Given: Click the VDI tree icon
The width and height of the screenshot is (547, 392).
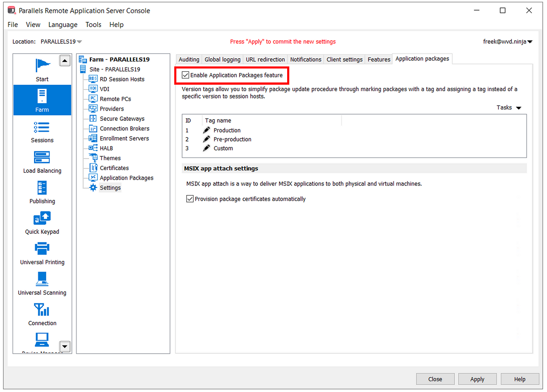Looking at the screenshot, I should pos(93,89).
